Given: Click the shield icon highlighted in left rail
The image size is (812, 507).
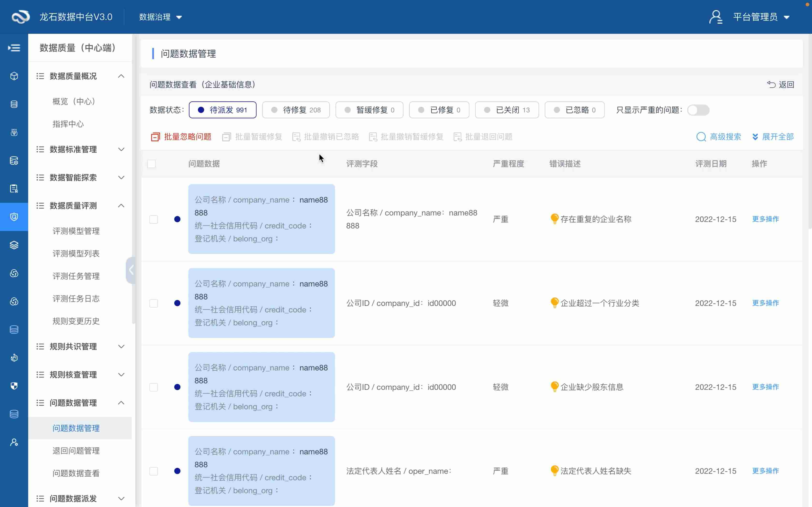Looking at the screenshot, I should tap(14, 217).
